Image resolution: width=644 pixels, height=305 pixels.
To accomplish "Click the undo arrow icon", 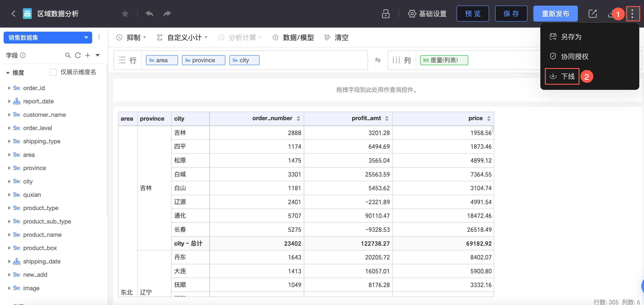I will (x=150, y=14).
